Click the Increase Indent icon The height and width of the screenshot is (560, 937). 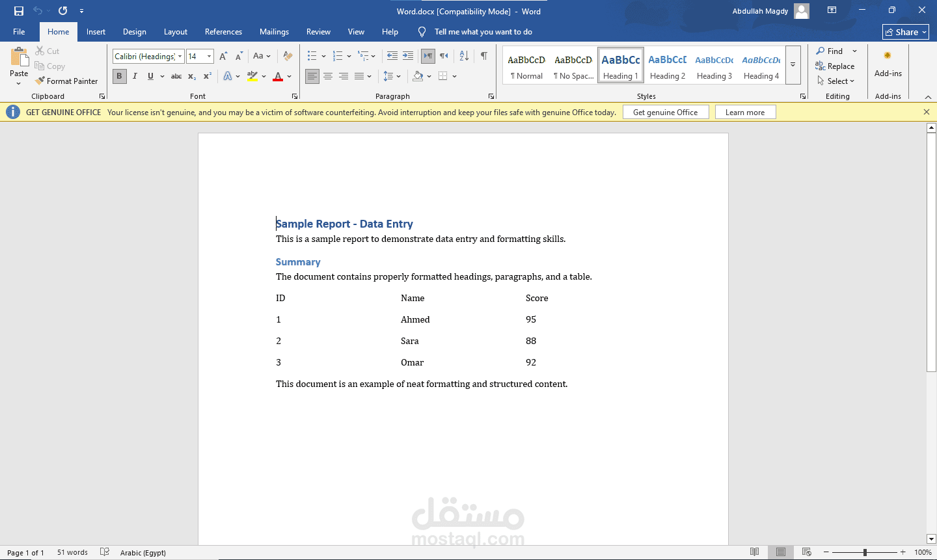click(x=408, y=57)
